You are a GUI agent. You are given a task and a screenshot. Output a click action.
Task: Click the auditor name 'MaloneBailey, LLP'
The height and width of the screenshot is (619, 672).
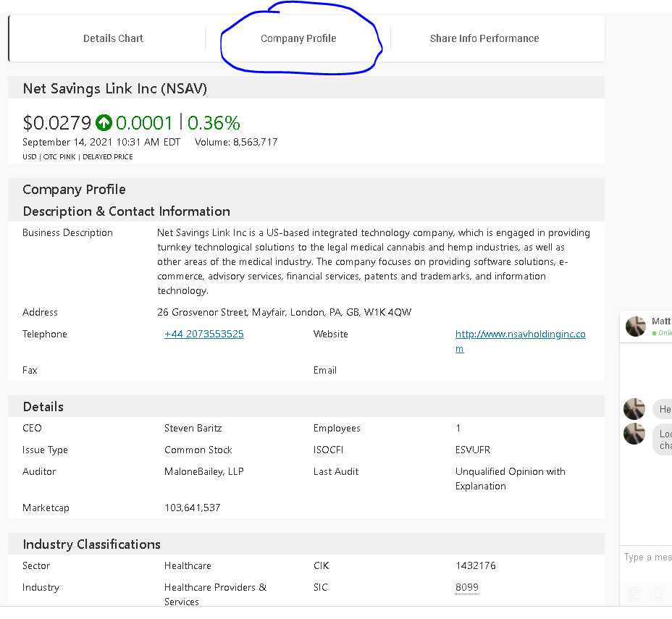[204, 471]
